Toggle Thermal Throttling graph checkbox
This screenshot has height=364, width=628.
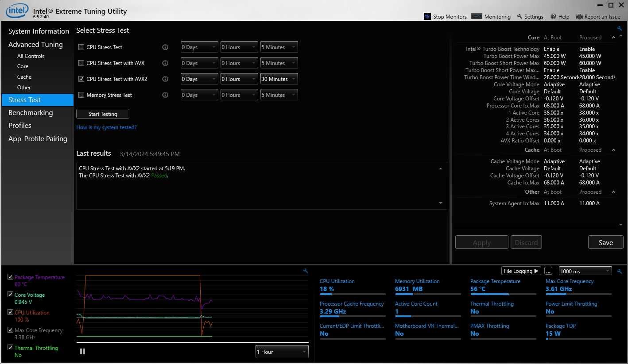click(11, 348)
